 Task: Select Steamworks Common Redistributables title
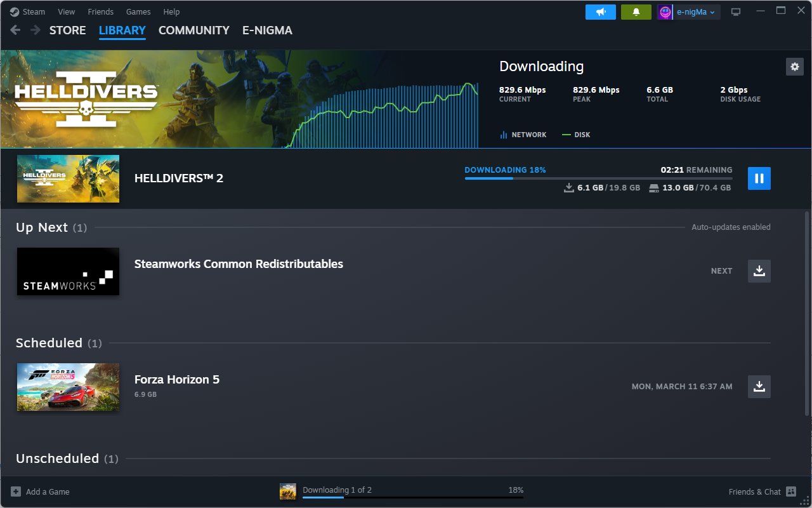pos(239,264)
